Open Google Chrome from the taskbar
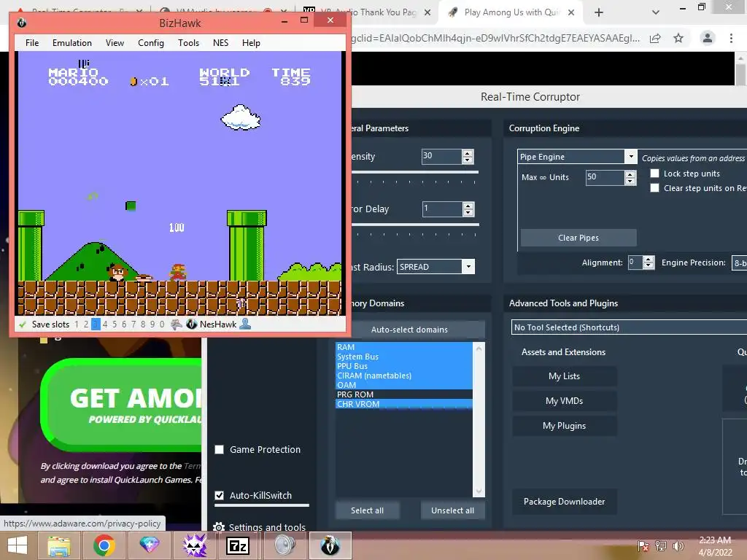This screenshot has height=560, width=747. click(x=104, y=545)
